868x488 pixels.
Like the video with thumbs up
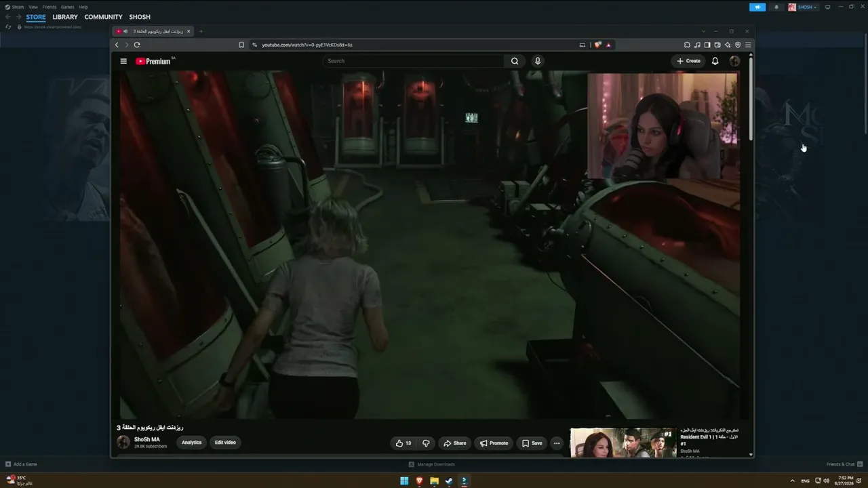tap(403, 443)
